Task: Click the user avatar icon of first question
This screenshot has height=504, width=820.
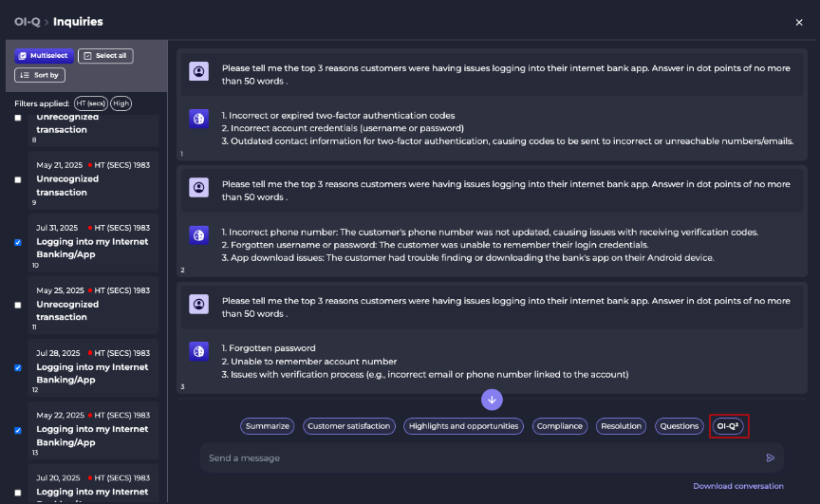Action: click(x=198, y=71)
